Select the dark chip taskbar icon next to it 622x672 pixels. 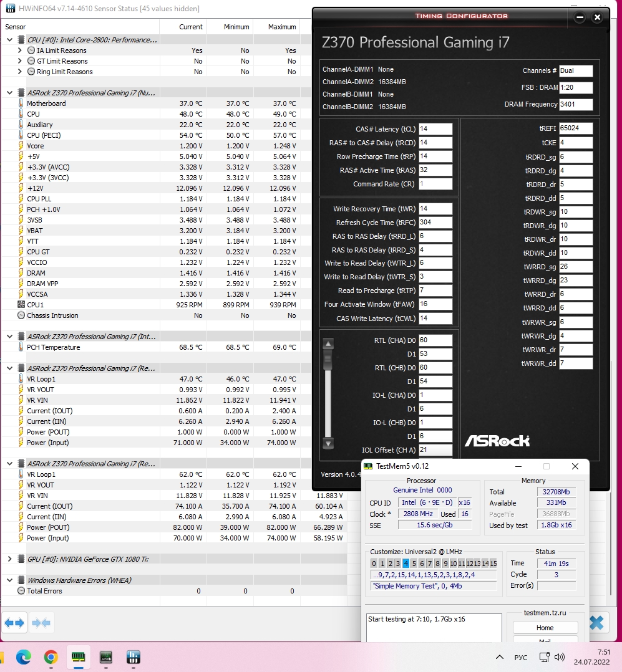tap(106, 657)
